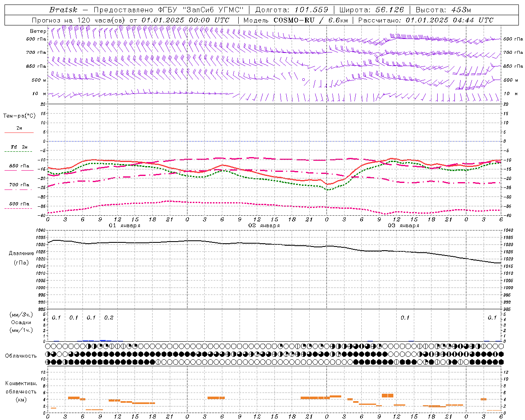
Task: Click the Давление pressure section label
Action: tap(21, 253)
